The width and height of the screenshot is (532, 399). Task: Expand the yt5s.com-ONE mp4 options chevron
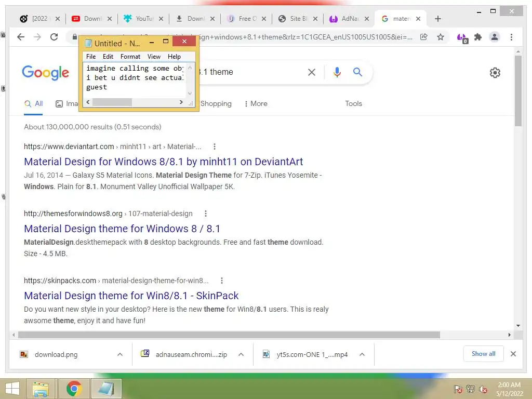click(x=362, y=354)
